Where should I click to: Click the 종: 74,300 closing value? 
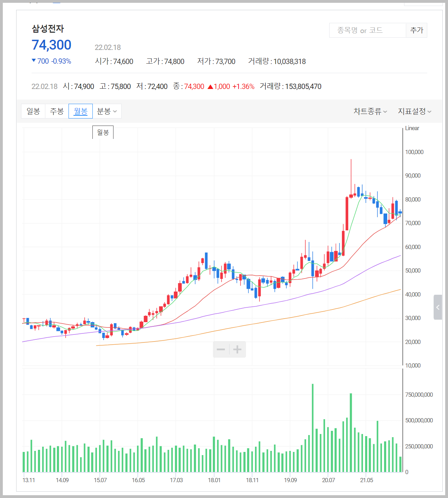(x=189, y=87)
